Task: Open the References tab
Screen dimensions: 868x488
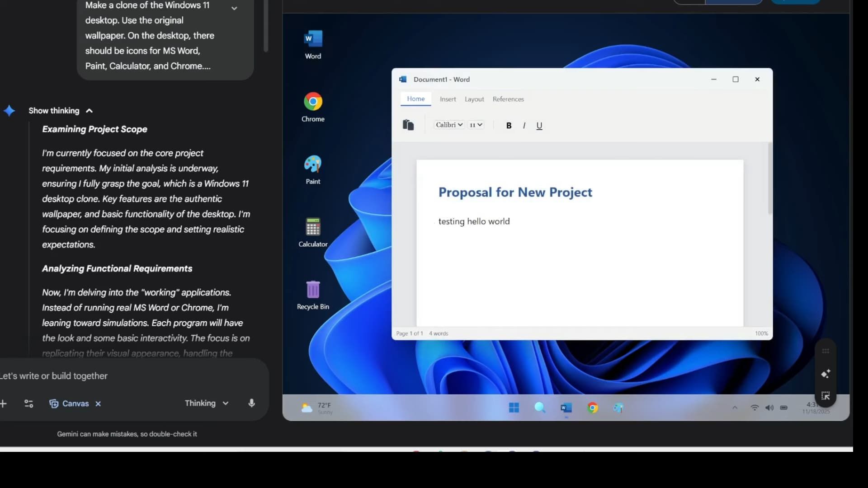Action: (x=508, y=99)
